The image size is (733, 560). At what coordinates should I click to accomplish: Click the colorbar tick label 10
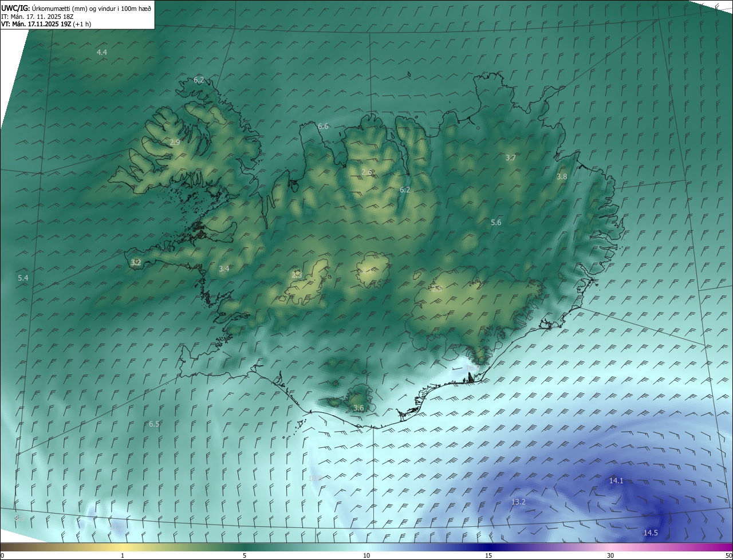pos(366,555)
